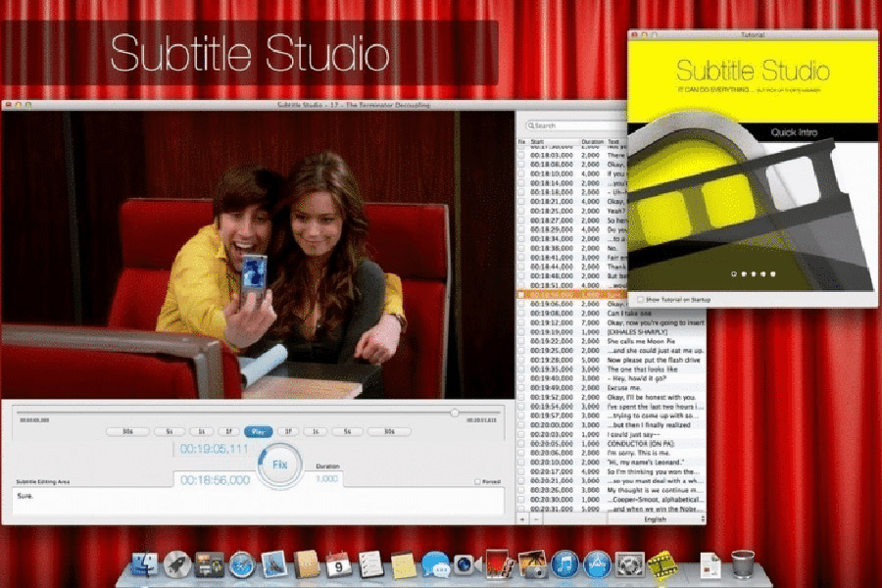Click the 1f step button left of Play
Image resolution: width=882 pixels, height=588 pixels.
pyautogui.click(x=229, y=431)
